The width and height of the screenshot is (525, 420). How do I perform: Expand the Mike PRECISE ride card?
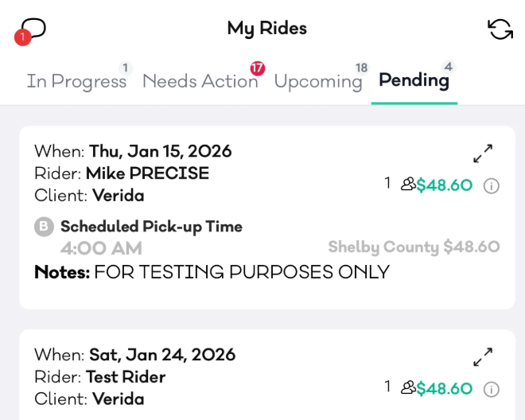483,154
